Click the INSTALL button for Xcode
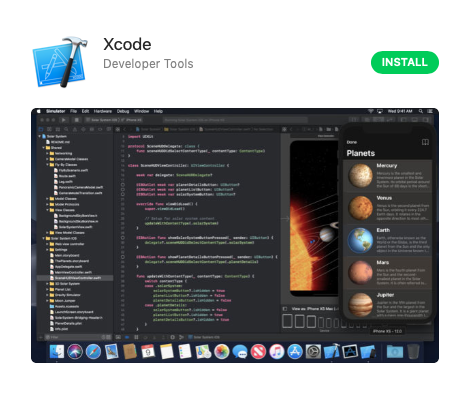The height and width of the screenshot is (400, 457). [x=405, y=62]
